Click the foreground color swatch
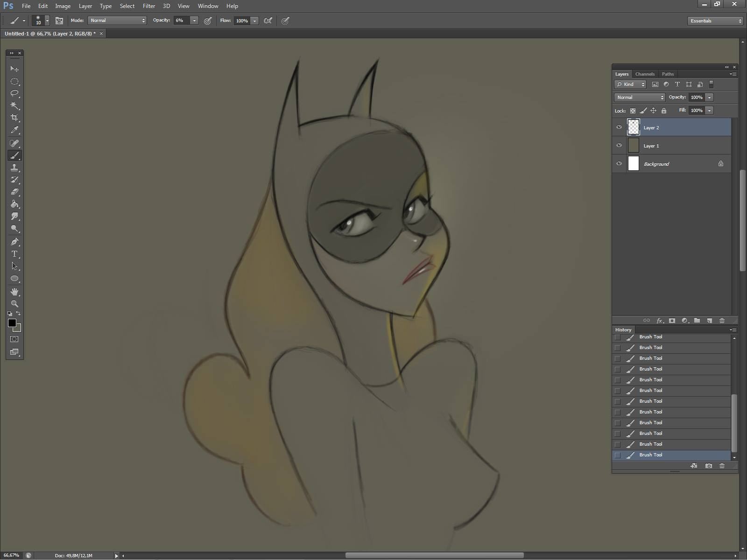This screenshot has width=747, height=560. pos(12,323)
